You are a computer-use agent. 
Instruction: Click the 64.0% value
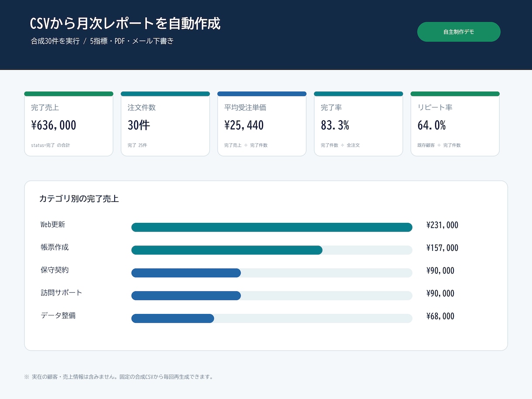432,126
